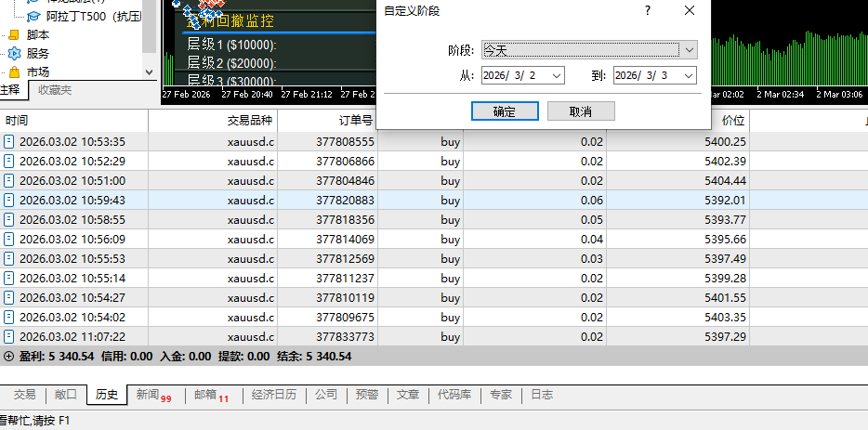Click order icon for row 10:59:43
This screenshot has width=868, height=430.
(x=9, y=201)
